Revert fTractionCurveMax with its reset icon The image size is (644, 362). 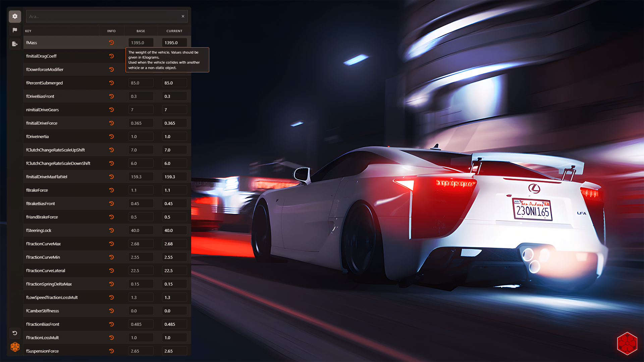[112, 244]
